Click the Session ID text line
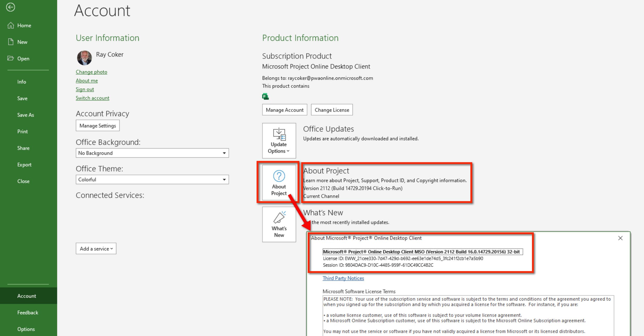The width and height of the screenshot is (644, 336). point(378,265)
